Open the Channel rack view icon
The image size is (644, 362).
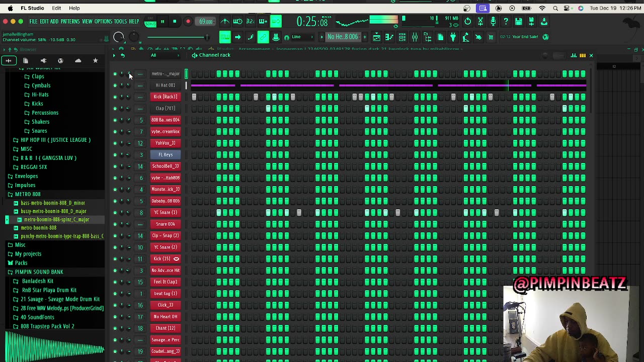(x=402, y=37)
